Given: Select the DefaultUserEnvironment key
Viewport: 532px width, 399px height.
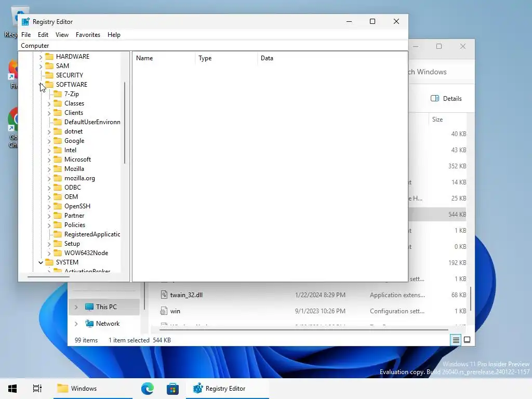Looking at the screenshot, I should 92,122.
